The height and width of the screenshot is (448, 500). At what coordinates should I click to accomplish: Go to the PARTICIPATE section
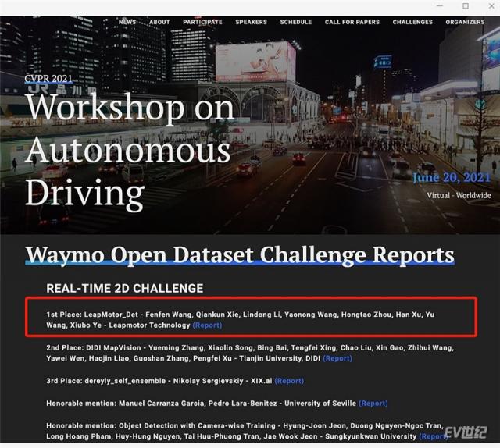pos(202,22)
